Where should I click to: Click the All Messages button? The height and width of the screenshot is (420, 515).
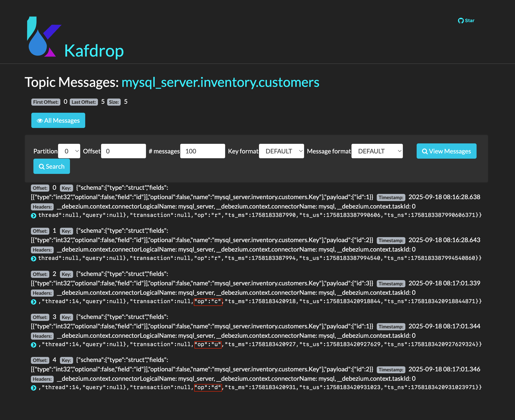[58, 120]
